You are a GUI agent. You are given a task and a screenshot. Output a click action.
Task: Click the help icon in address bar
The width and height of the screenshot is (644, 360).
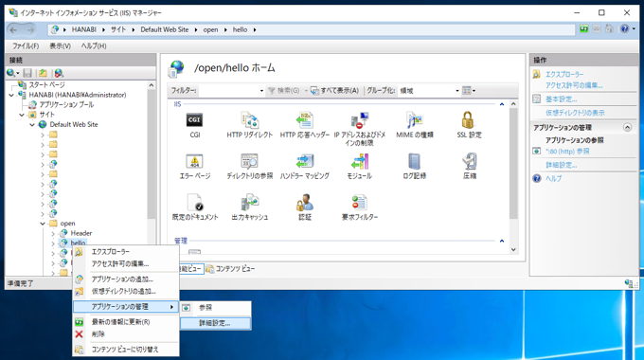[625, 28]
